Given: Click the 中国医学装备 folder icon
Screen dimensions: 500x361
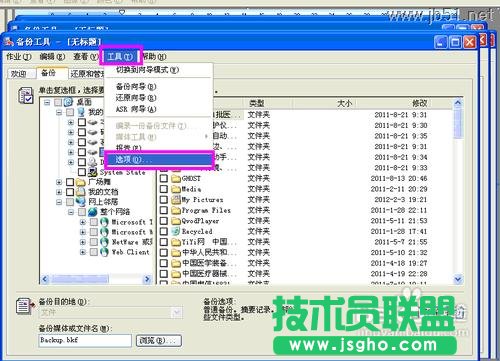Looking at the screenshot, I should [x=176, y=263].
